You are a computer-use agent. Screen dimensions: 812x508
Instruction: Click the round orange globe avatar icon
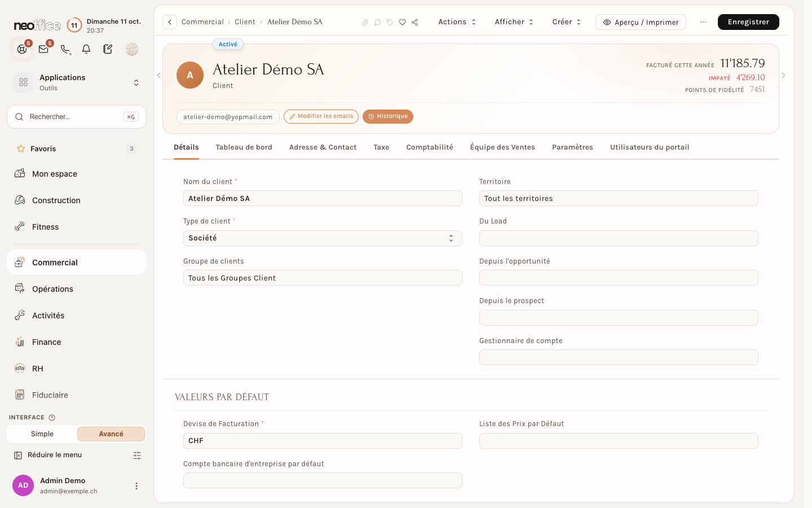[132, 49]
